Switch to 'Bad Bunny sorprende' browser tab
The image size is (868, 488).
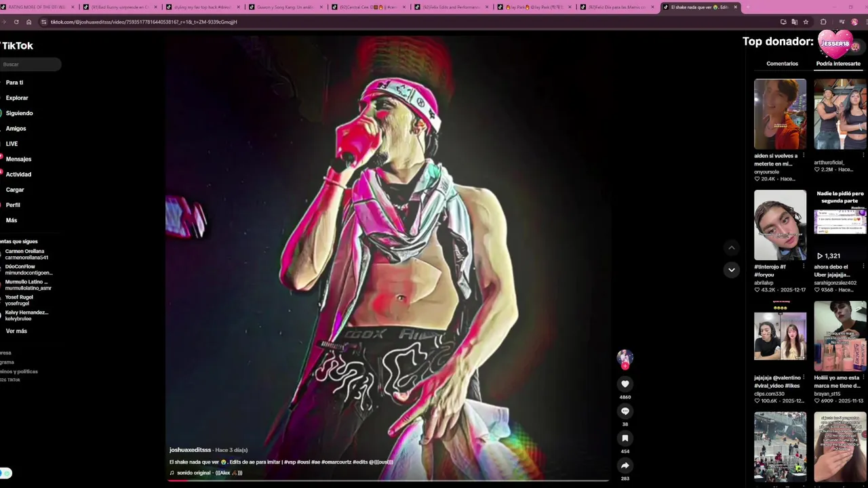120,7
